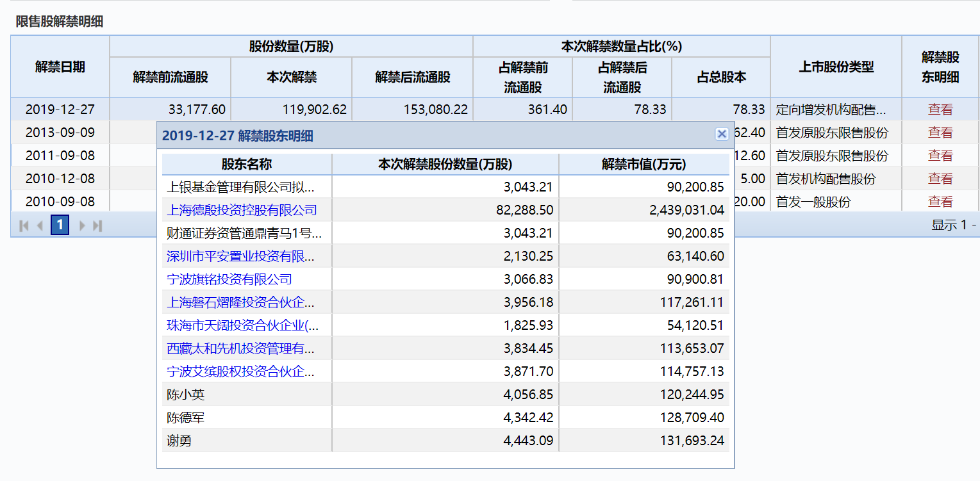
Task: Click the popup's 股东名称 column header
Action: (247, 165)
